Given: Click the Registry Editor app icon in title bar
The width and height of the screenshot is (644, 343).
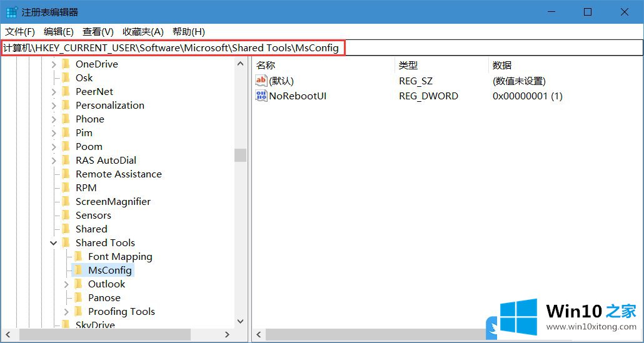Looking at the screenshot, I should tap(11, 12).
